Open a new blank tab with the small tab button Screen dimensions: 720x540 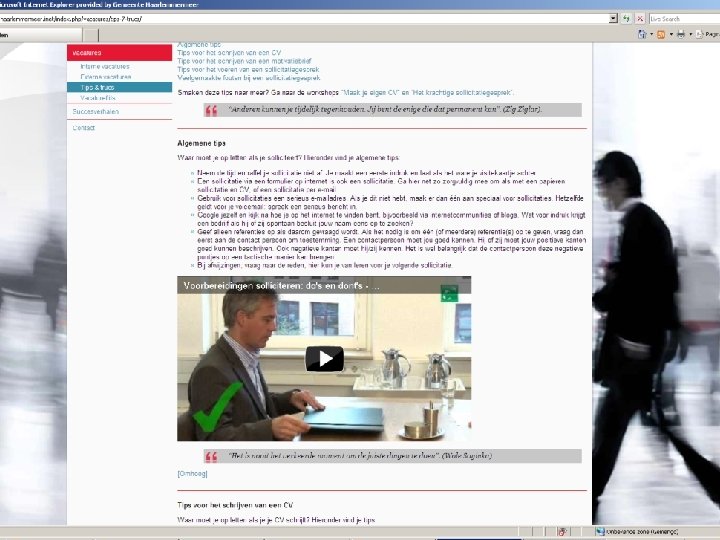coord(91,35)
